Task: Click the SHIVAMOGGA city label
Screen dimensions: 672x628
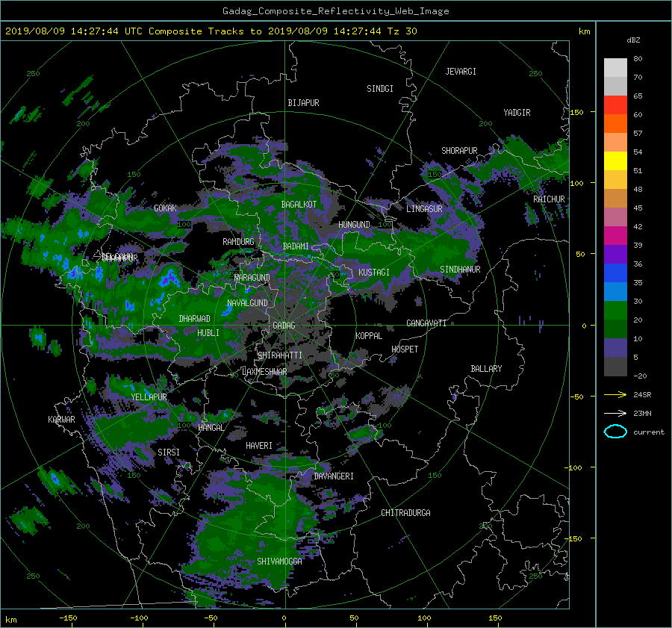Action: tap(279, 562)
